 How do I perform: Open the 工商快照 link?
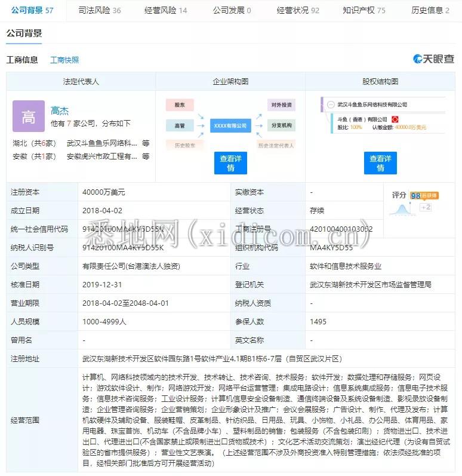[x=64, y=60]
